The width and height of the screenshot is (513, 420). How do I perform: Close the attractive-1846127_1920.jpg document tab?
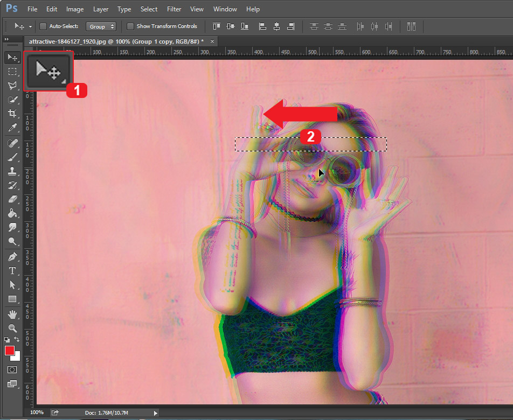point(212,41)
